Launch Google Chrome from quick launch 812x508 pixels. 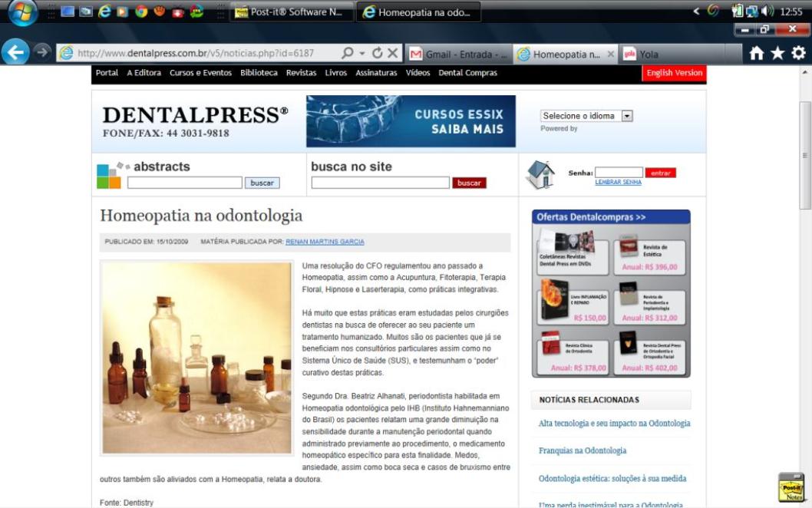[141, 12]
